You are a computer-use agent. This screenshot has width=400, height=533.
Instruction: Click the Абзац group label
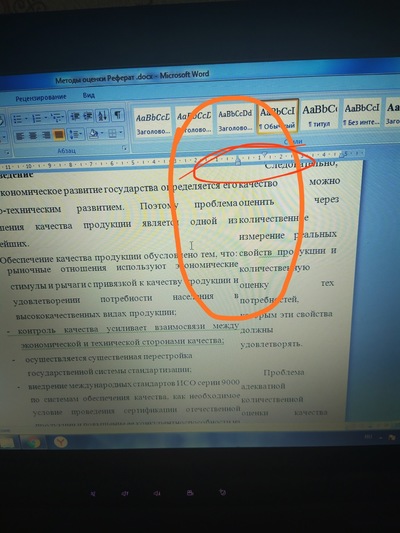click(67, 150)
